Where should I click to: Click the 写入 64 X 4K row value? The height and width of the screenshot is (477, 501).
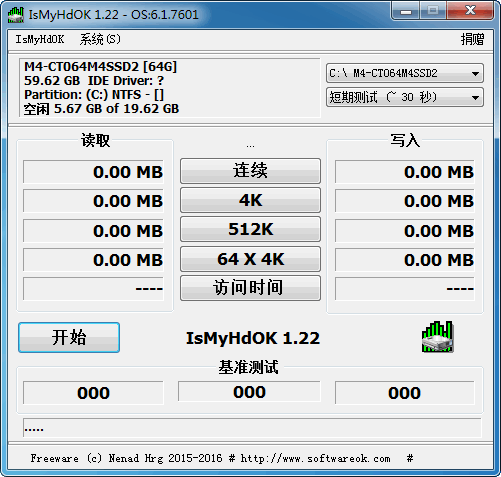click(405, 260)
